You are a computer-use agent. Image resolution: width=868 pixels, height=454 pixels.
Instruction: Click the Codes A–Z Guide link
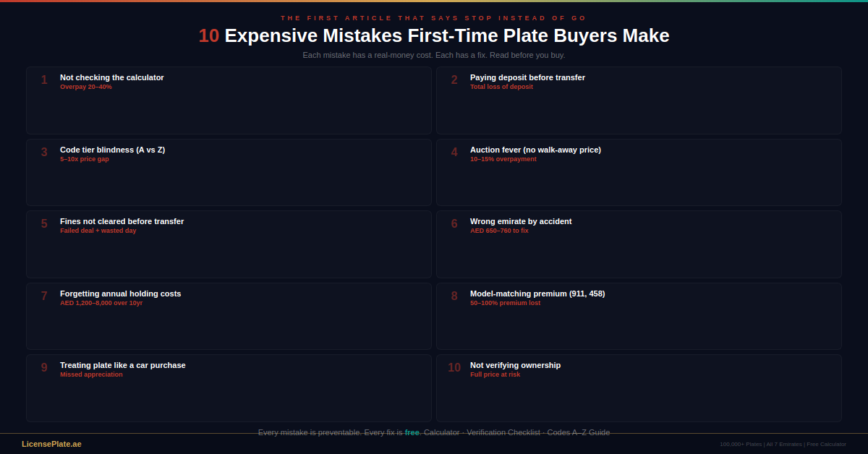(x=580, y=432)
